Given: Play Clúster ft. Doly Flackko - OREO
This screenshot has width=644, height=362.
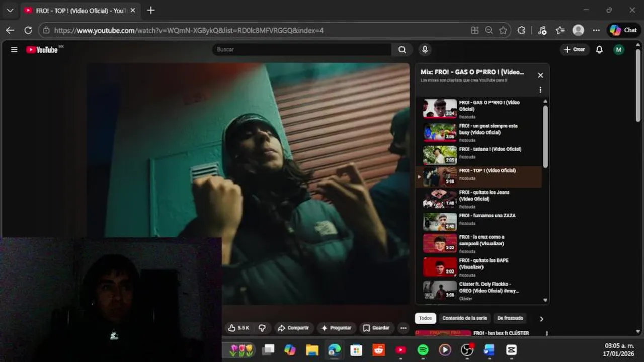Looking at the screenshot, I should click(478, 290).
